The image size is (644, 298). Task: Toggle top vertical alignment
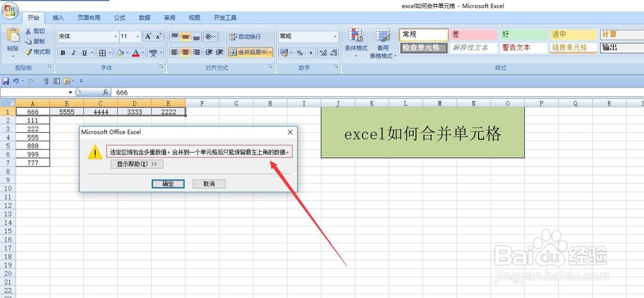tap(175, 37)
